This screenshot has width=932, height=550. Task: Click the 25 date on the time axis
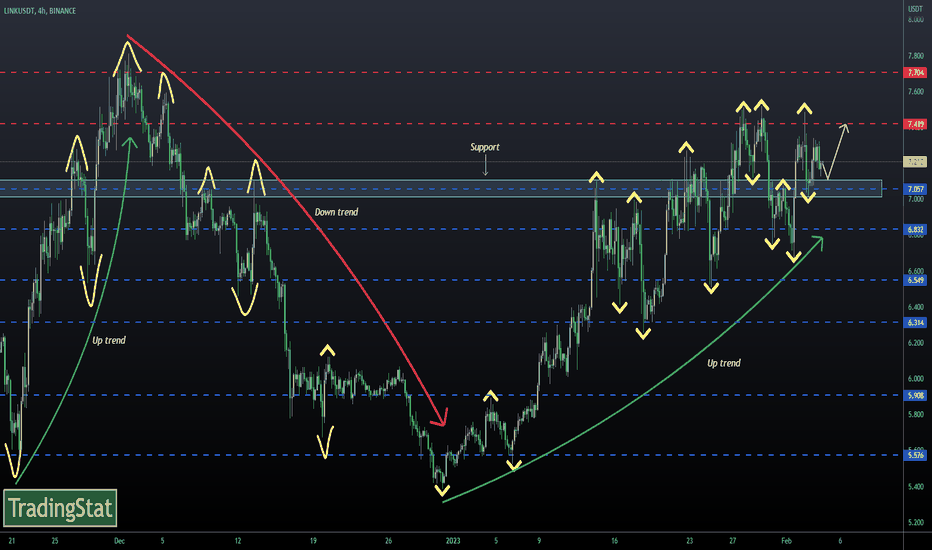pyautogui.click(x=55, y=541)
